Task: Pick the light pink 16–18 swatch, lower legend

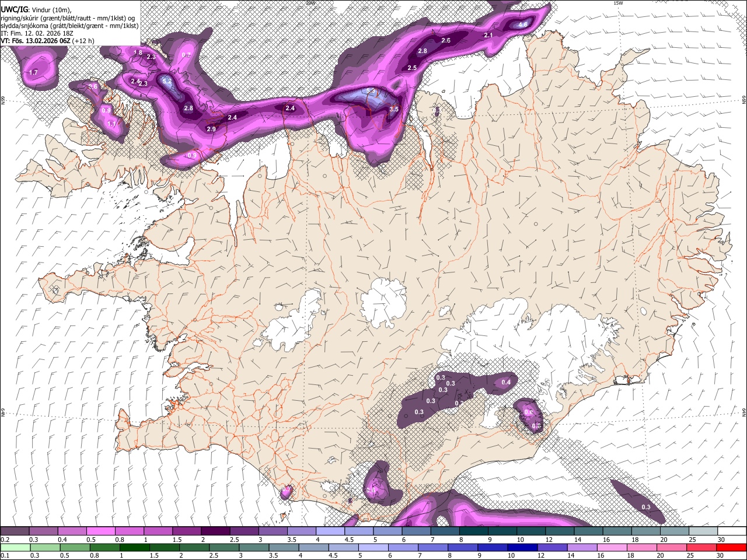Action: point(612,547)
